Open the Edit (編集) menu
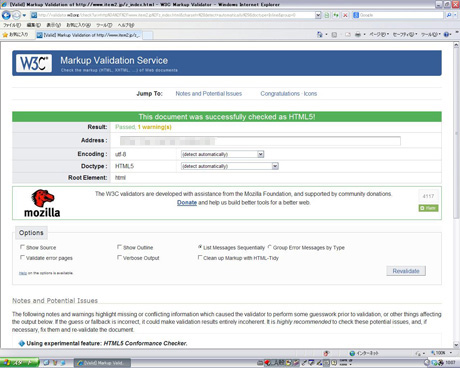 34,25
